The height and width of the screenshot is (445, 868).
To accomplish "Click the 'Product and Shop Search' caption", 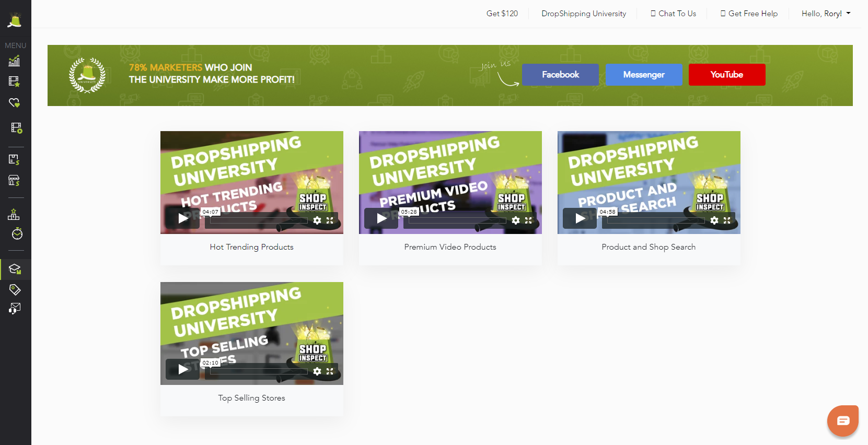I will click(x=649, y=247).
